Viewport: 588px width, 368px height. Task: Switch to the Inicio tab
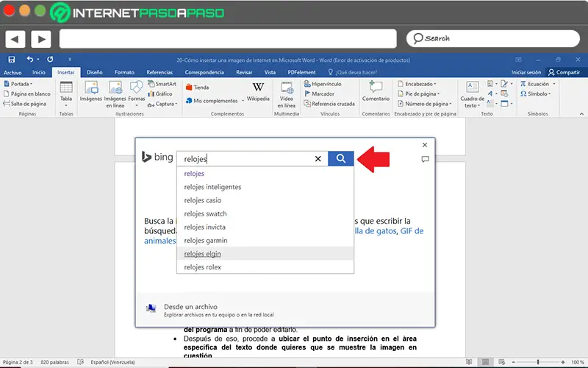point(39,72)
